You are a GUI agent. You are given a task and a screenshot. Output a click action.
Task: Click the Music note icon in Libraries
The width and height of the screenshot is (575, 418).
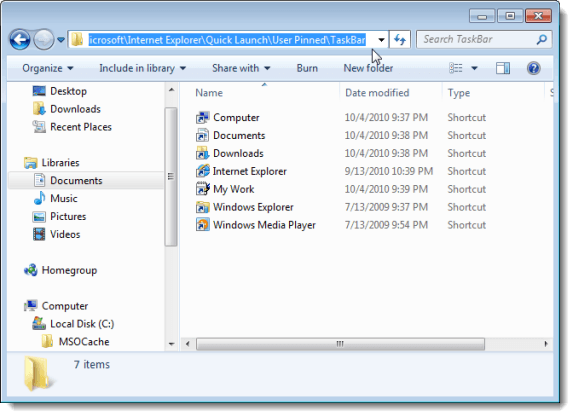[39, 198]
